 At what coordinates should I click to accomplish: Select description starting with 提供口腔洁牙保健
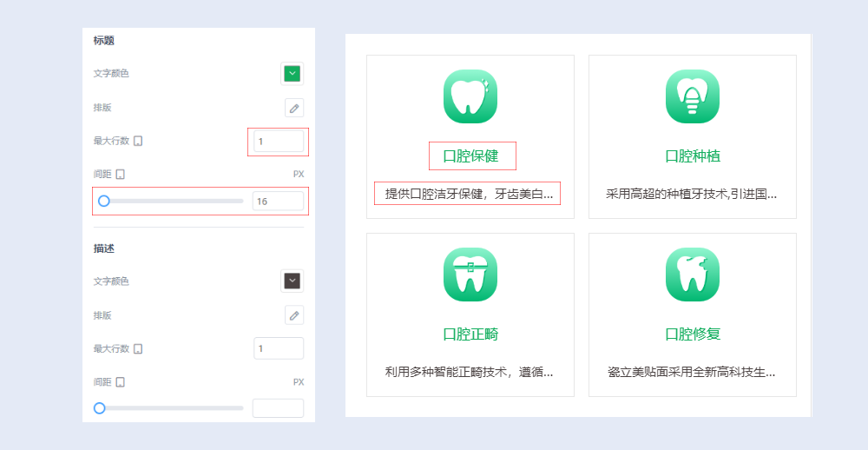click(468, 193)
